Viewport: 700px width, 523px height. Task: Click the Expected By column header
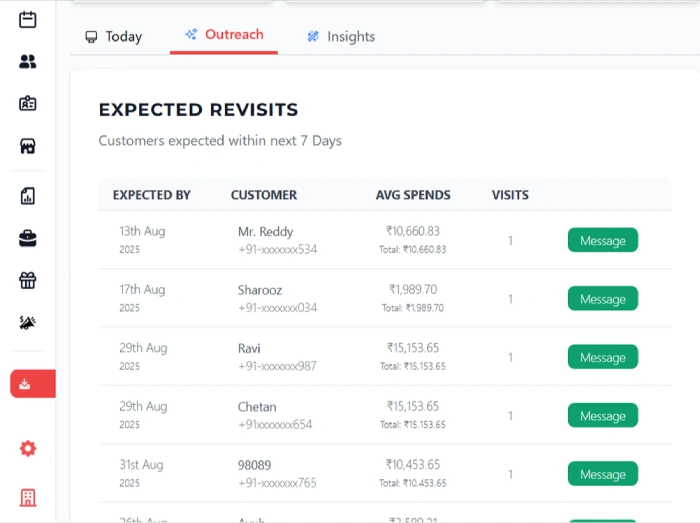click(151, 195)
